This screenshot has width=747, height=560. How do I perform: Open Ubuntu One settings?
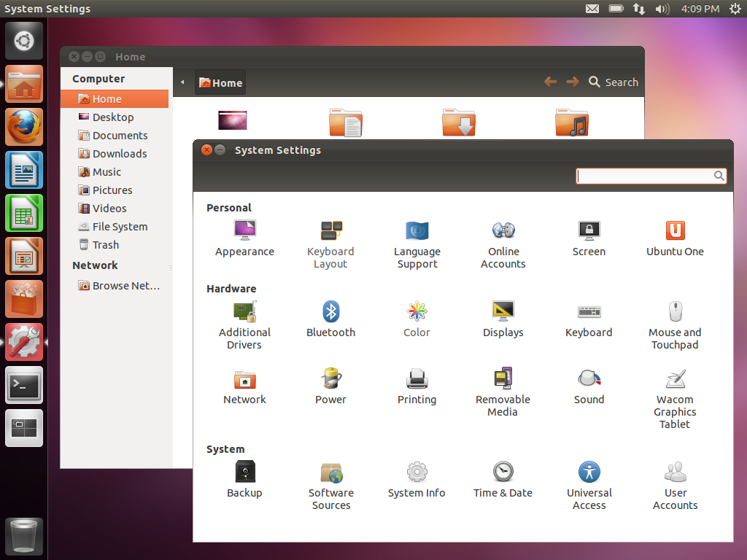[x=675, y=238]
